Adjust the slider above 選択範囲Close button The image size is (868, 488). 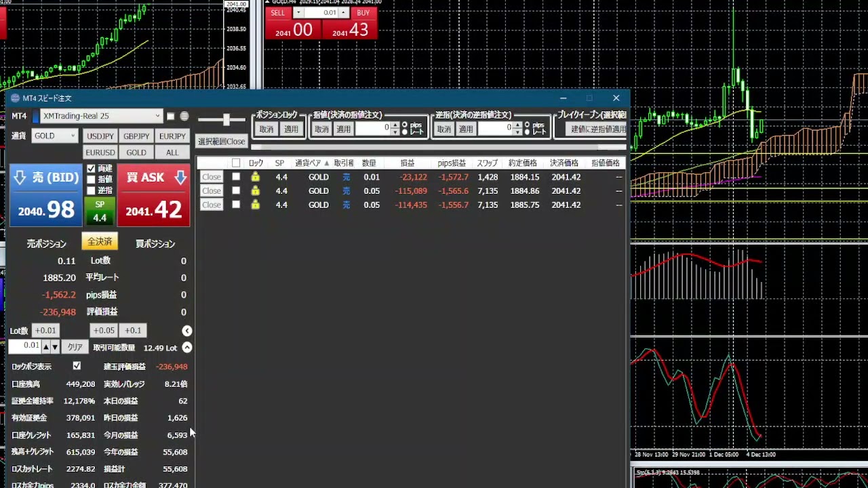click(x=226, y=120)
